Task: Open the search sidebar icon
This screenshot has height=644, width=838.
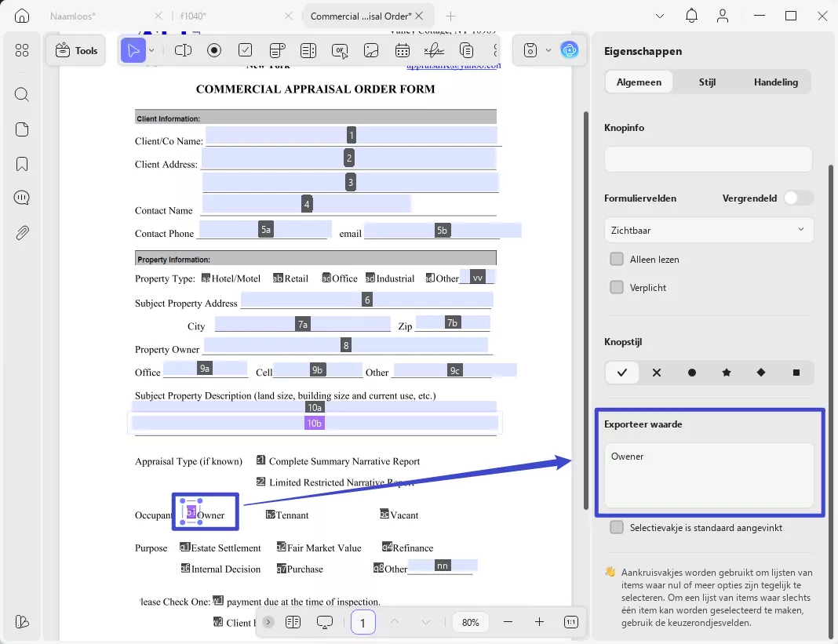Action: pyautogui.click(x=22, y=95)
